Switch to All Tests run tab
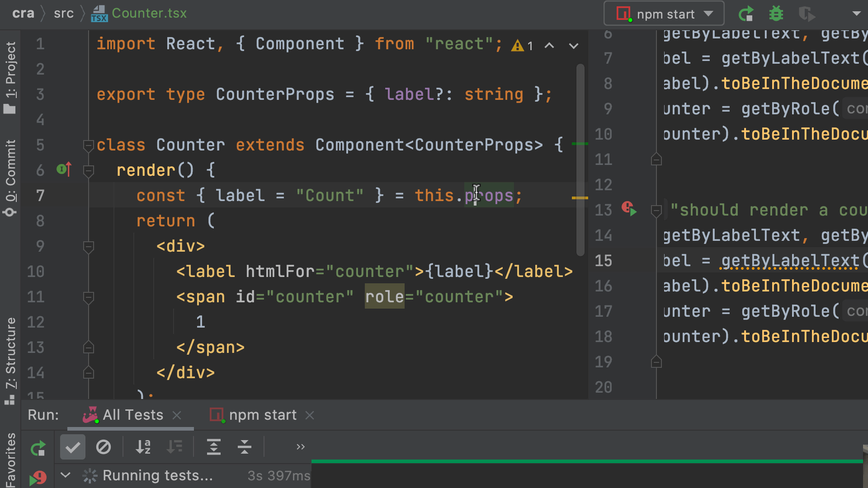The image size is (868, 488). point(132,415)
